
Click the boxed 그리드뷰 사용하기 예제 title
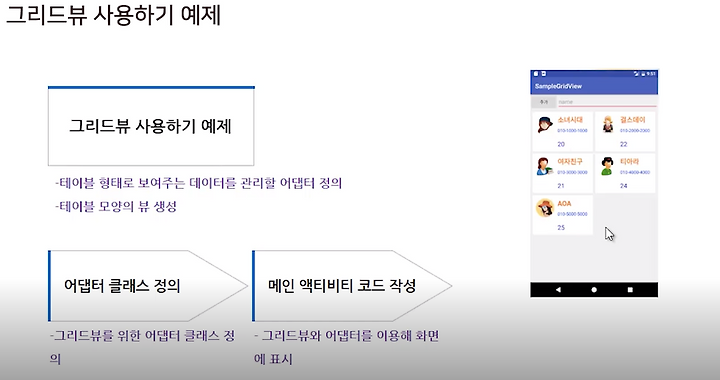point(151,126)
